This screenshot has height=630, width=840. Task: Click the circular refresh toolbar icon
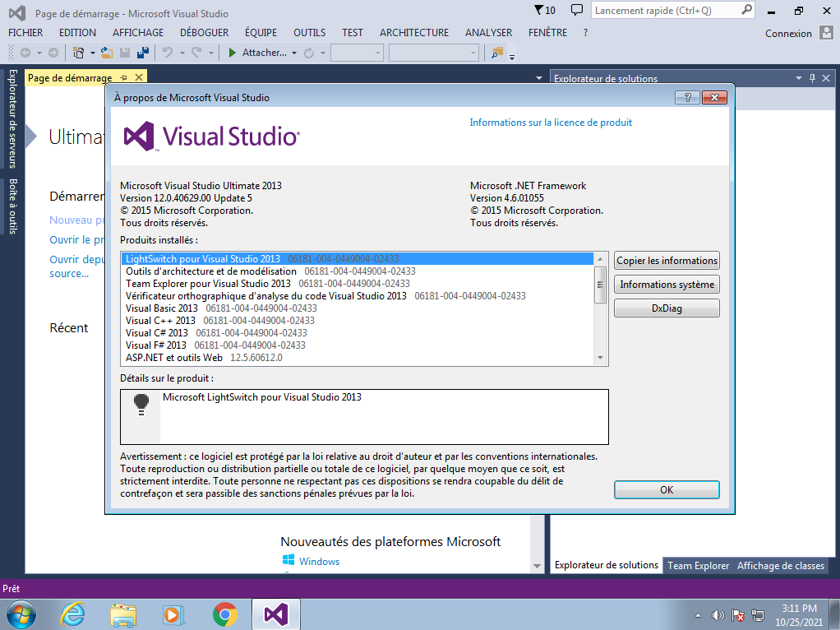tap(308, 53)
